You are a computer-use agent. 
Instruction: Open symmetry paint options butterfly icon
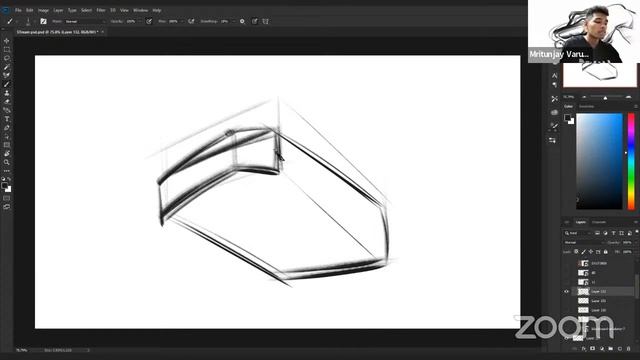coord(266,21)
